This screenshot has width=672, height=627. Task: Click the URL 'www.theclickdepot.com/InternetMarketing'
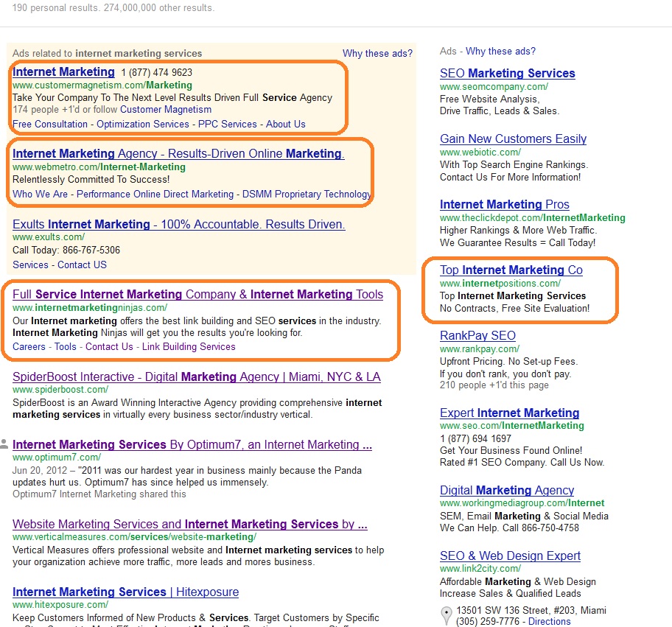pyautogui.click(x=532, y=217)
